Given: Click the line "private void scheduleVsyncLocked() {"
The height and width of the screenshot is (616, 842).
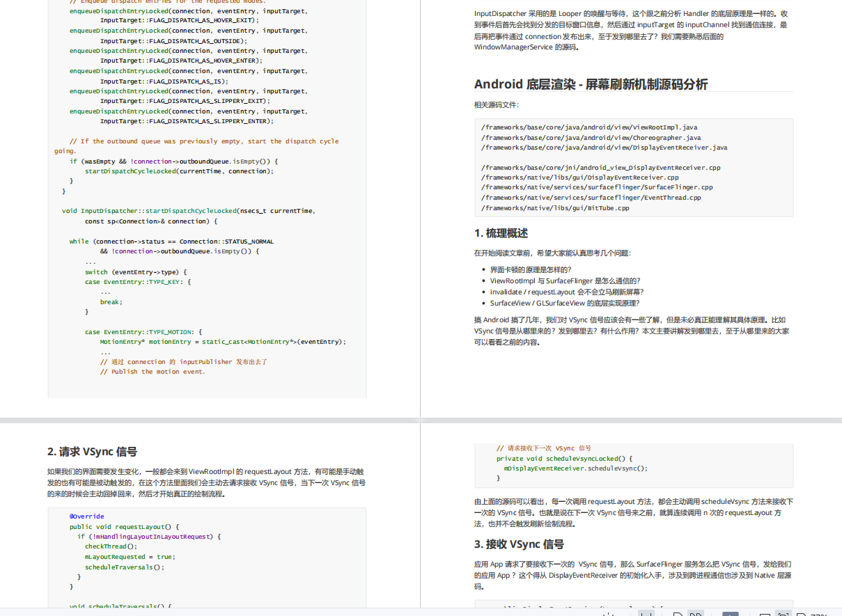Looking at the screenshot, I should [564, 459].
